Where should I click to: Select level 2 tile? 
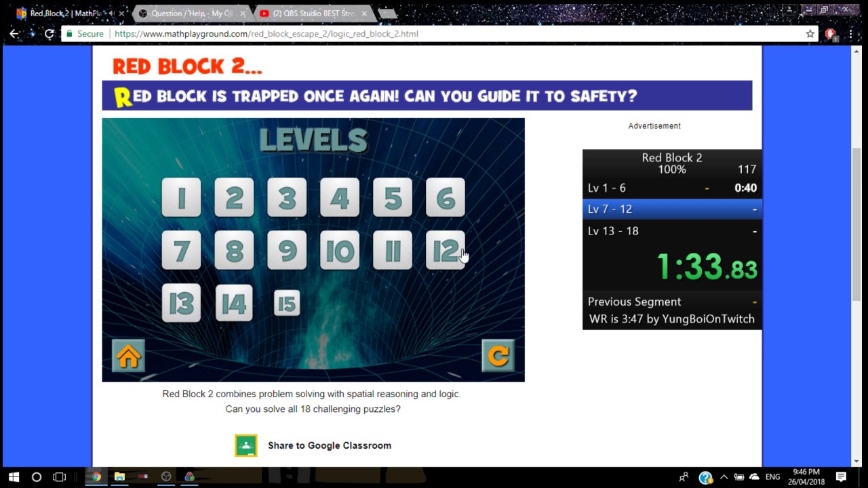point(234,197)
